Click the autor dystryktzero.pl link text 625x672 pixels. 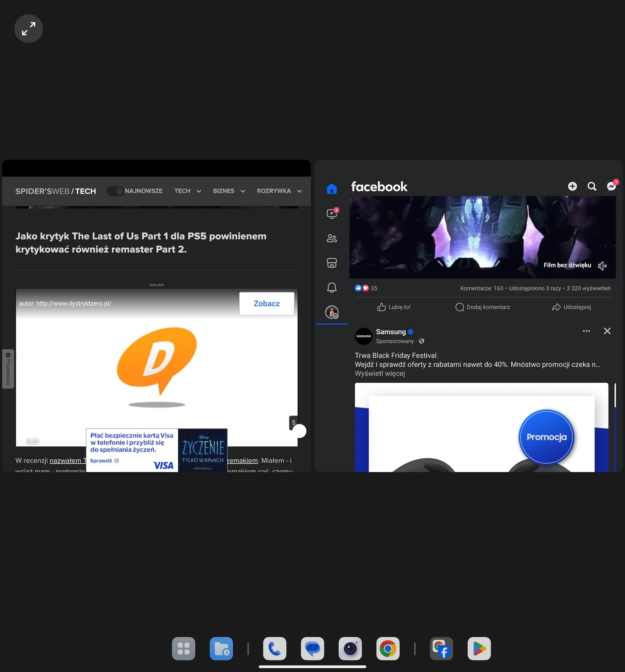tap(65, 303)
